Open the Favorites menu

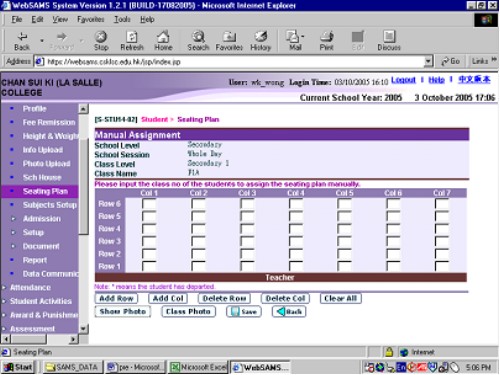[x=91, y=19]
